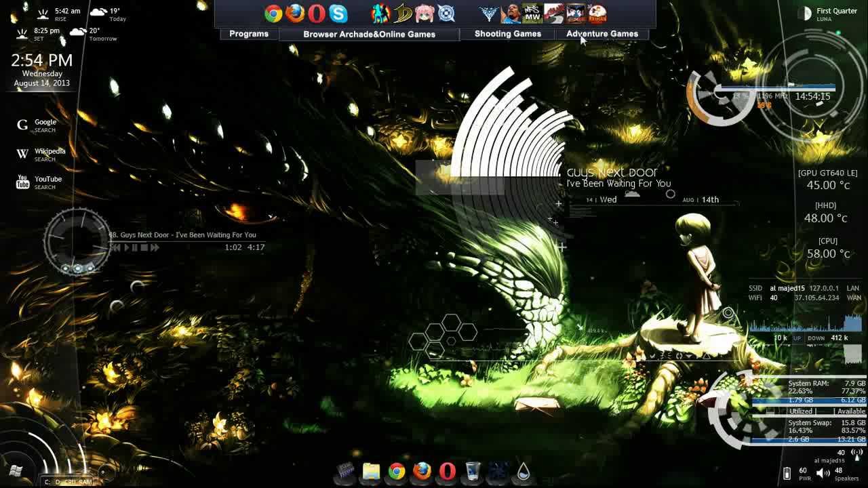Open the Programs launcher tab

[x=249, y=34]
